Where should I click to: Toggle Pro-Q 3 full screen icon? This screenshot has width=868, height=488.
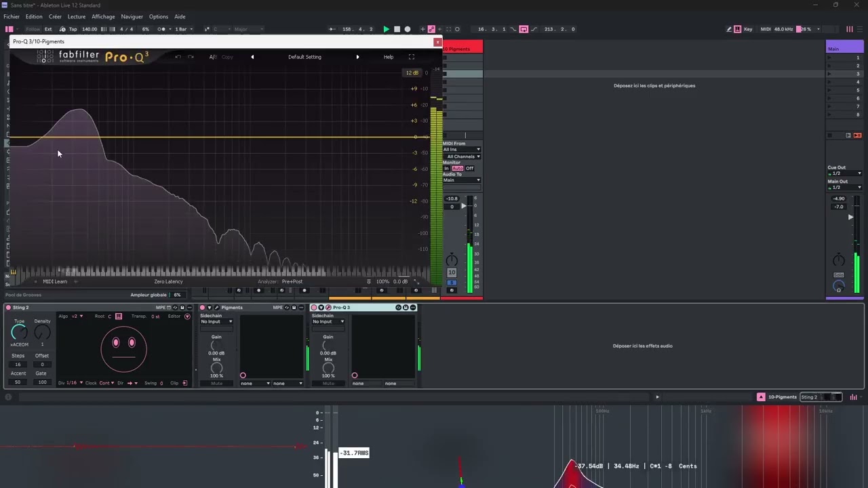click(411, 57)
